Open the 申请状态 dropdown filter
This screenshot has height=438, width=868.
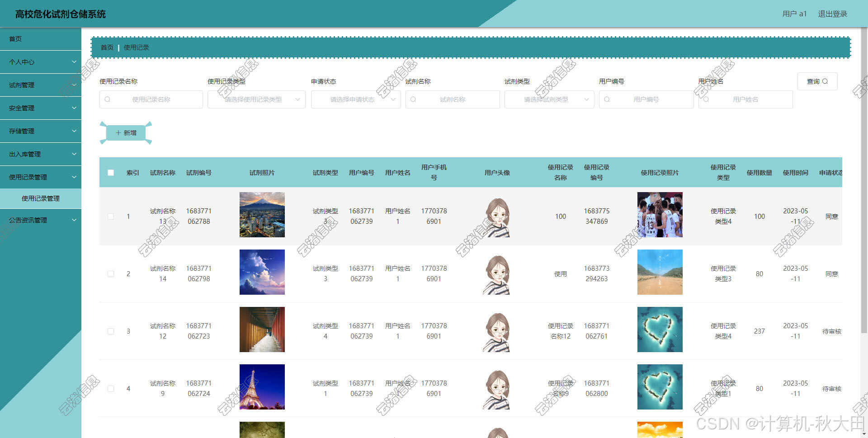pyautogui.click(x=356, y=99)
